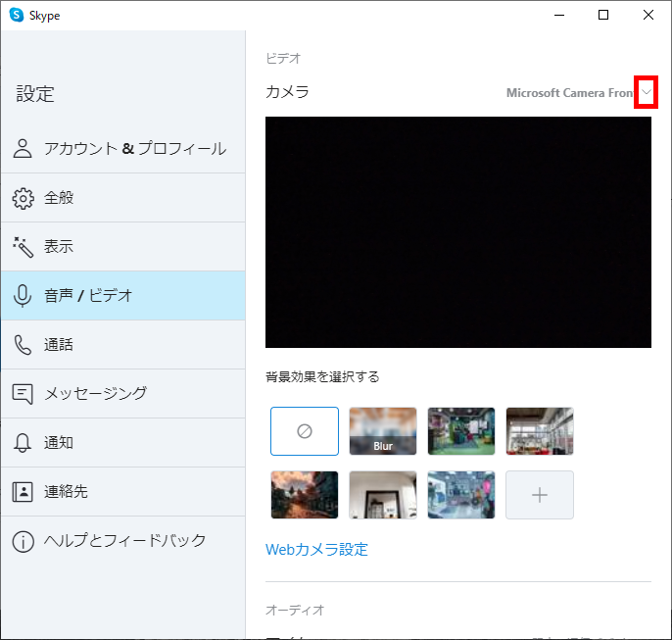Click the 設定 heading
Screen dimensions: 672x640
35,94
